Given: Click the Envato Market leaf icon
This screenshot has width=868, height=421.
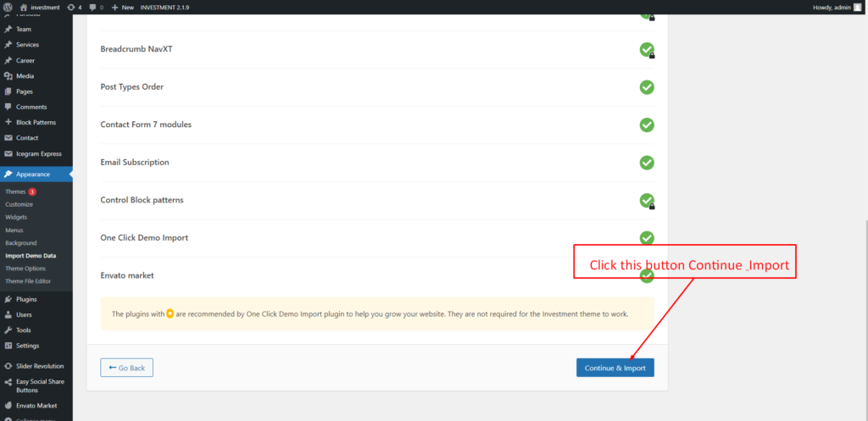Looking at the screenshot, I should tap(8, 406).
